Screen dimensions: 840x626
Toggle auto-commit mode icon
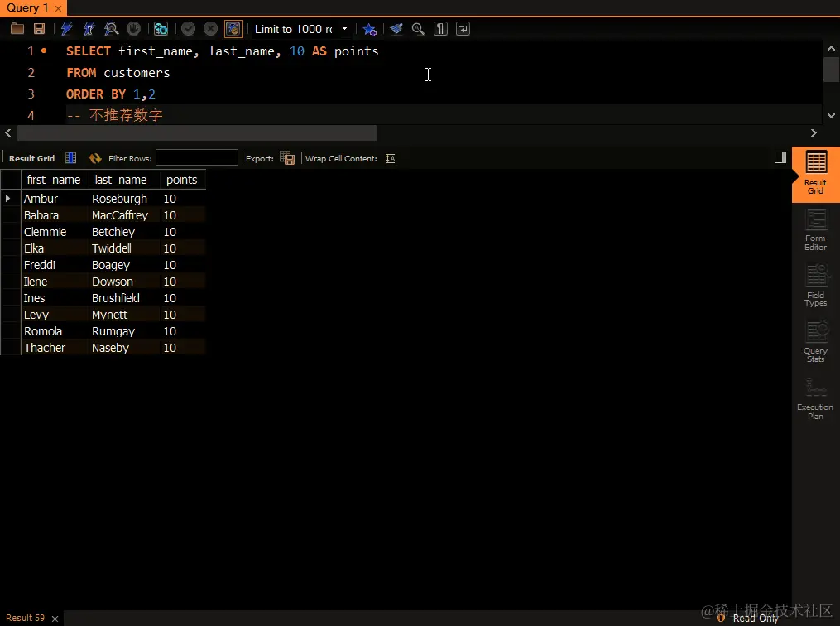click(233, 28)
